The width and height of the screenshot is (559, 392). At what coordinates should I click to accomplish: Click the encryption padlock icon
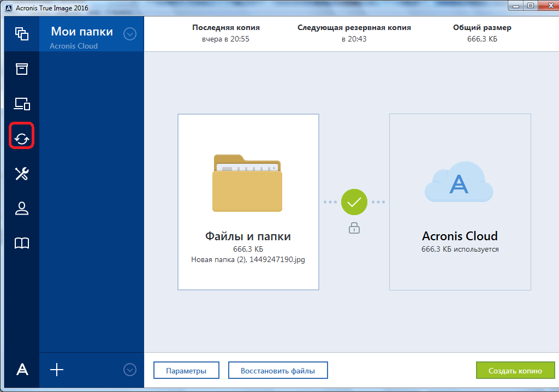(354, 228)
